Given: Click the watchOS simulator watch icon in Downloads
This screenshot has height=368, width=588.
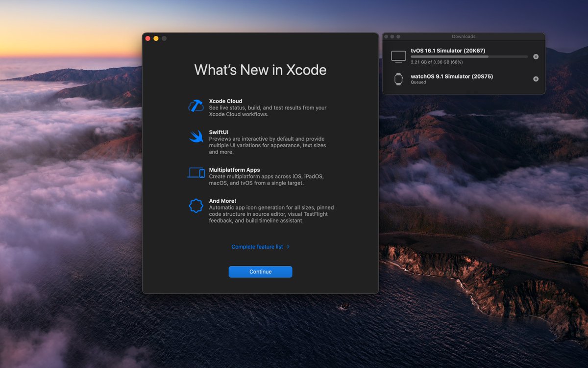Looking at the screenshot, I should pos(398,79).
